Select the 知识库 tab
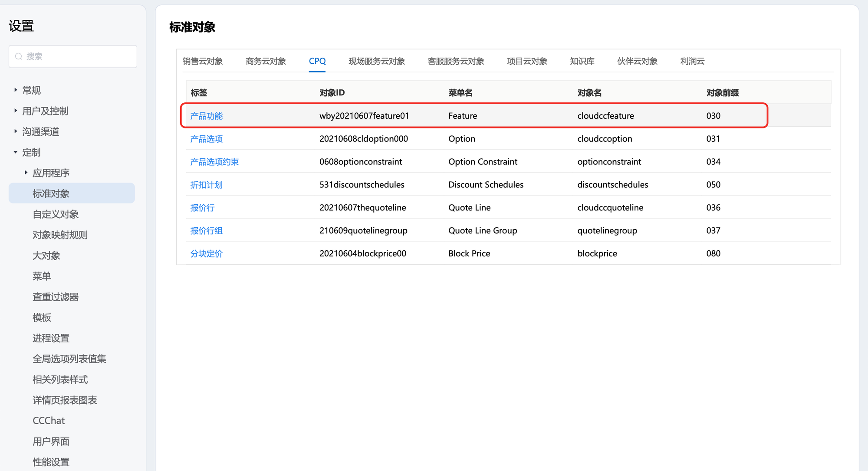Image resolution: width=868 pixels, height=471 pixels. tap(582, 61)
